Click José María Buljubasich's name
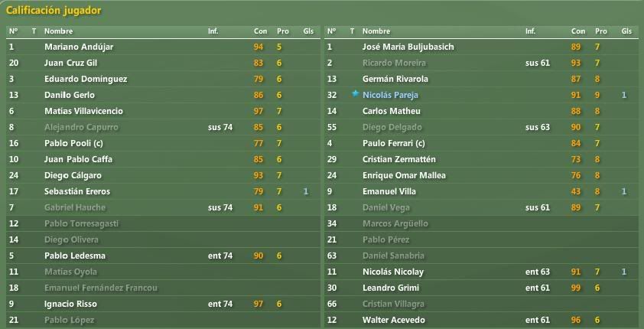Viewport: 644px width, 329px height. point(408,47)
